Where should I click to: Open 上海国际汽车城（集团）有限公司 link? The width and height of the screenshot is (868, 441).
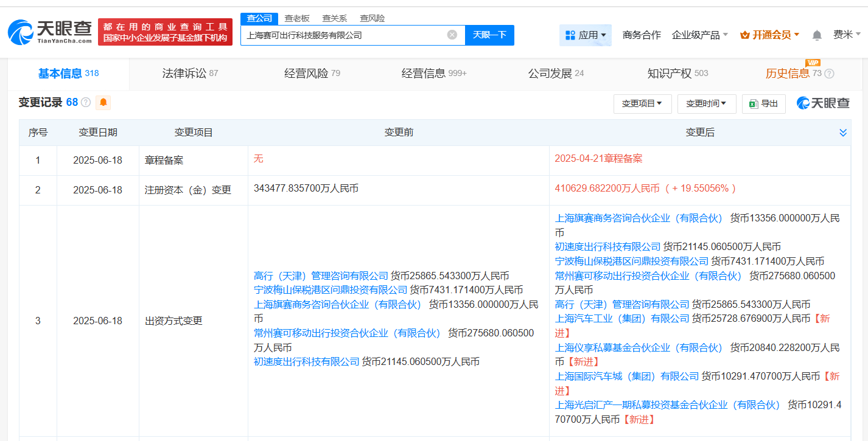[627, 377]
